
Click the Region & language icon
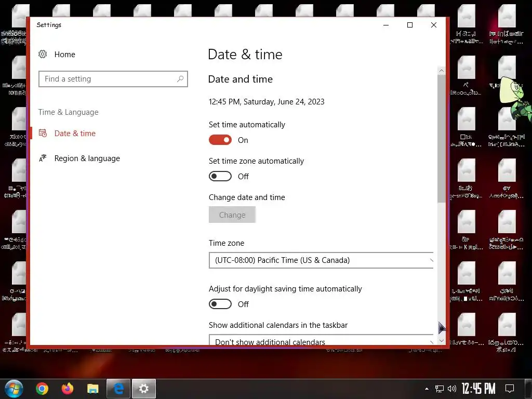point(43,158)
